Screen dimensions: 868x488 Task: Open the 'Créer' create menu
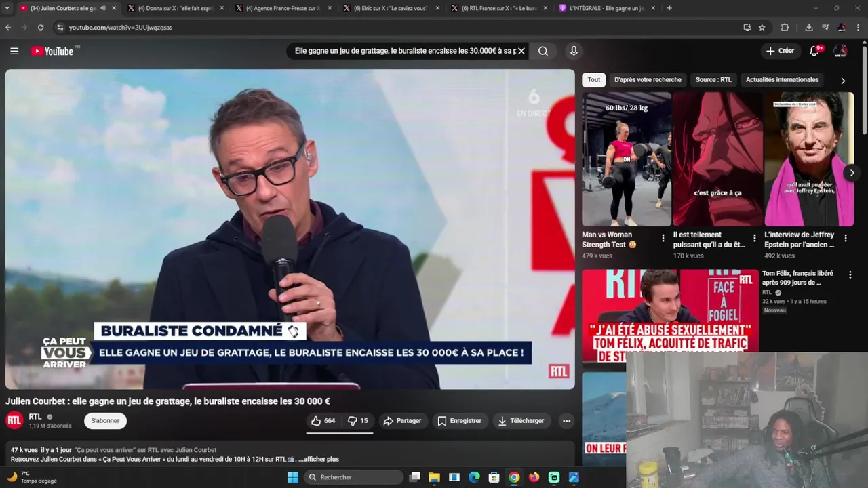[x=780, y=51]
